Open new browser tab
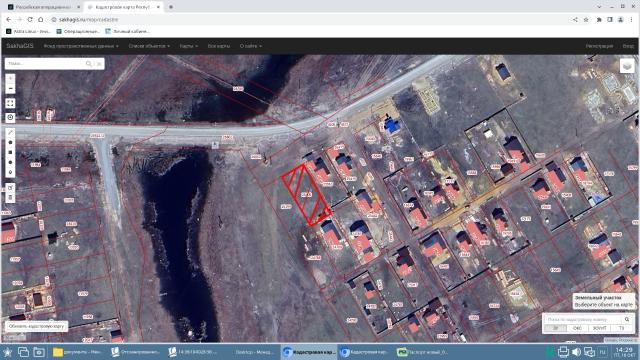Image resolution: width=640 pixels, height=360 pixels. [171, 7]
